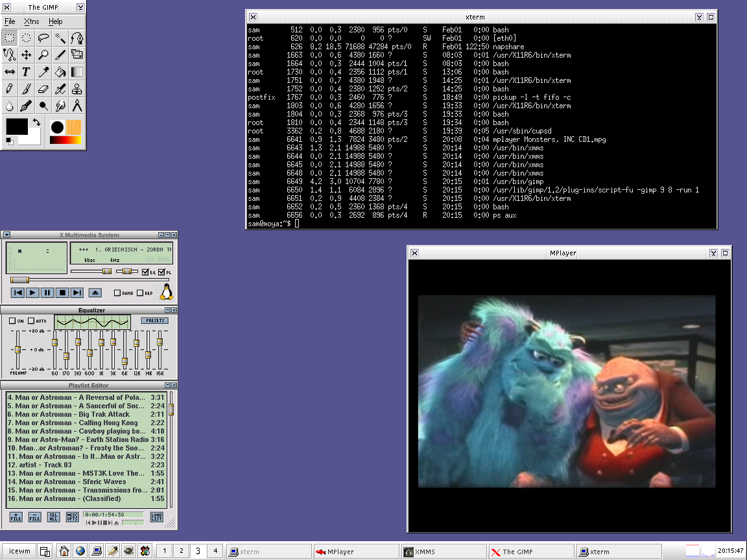Choose the Airbrush tool
The width and height of the screenshot is (747, 560).
click(60, 89)
